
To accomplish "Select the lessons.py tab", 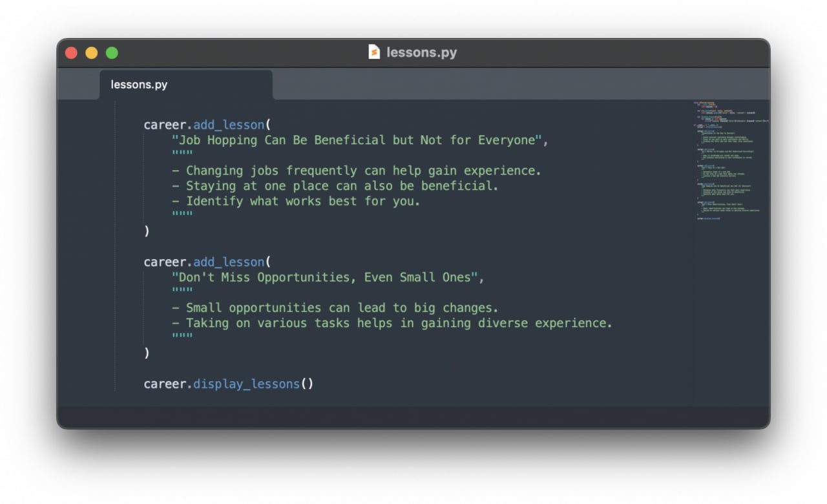I will point(139,85).
